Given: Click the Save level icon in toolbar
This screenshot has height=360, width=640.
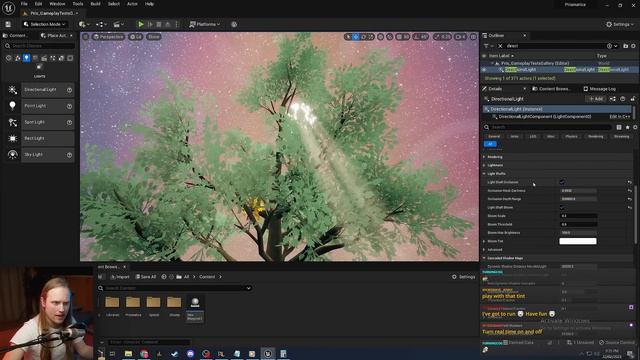Looking at the screenshot, I should [8, 24].
